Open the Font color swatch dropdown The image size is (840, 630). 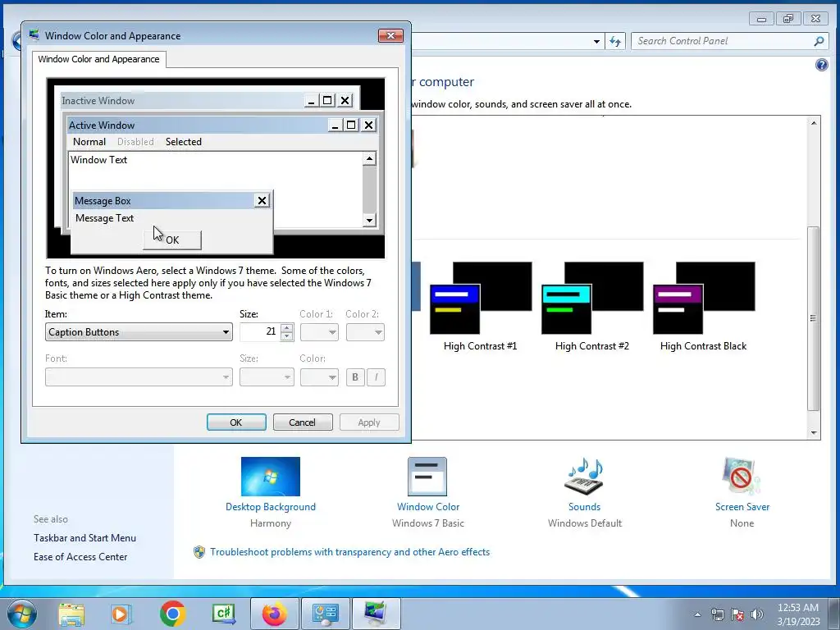click(x=319, y=377)
